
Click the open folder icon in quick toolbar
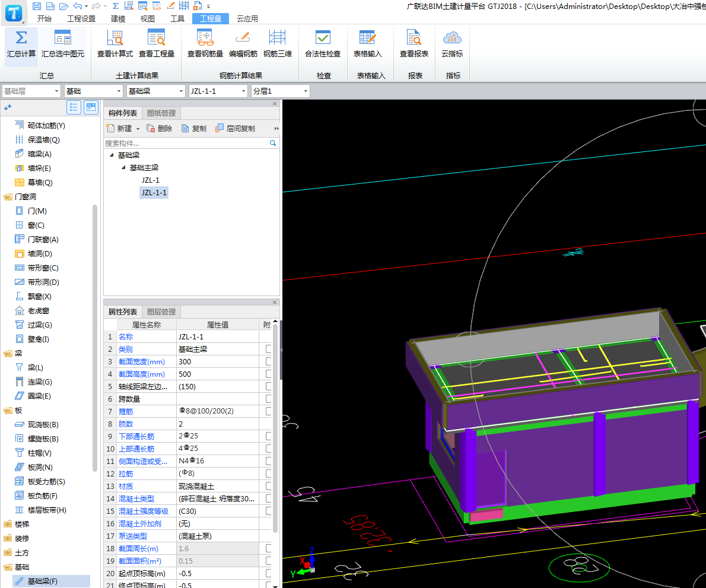[x=64, y=6]
